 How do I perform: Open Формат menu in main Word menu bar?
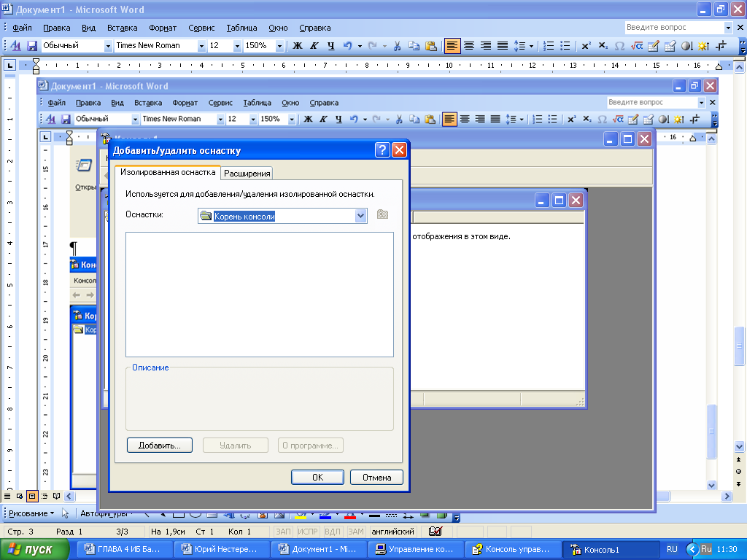point(163,28)
